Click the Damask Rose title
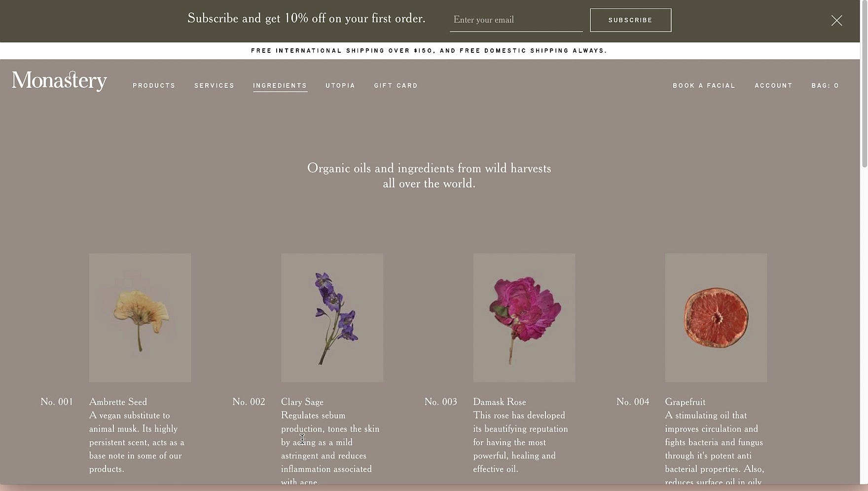Screen dimensions: 868x491 pyautogui.click(x=499, y=402)
